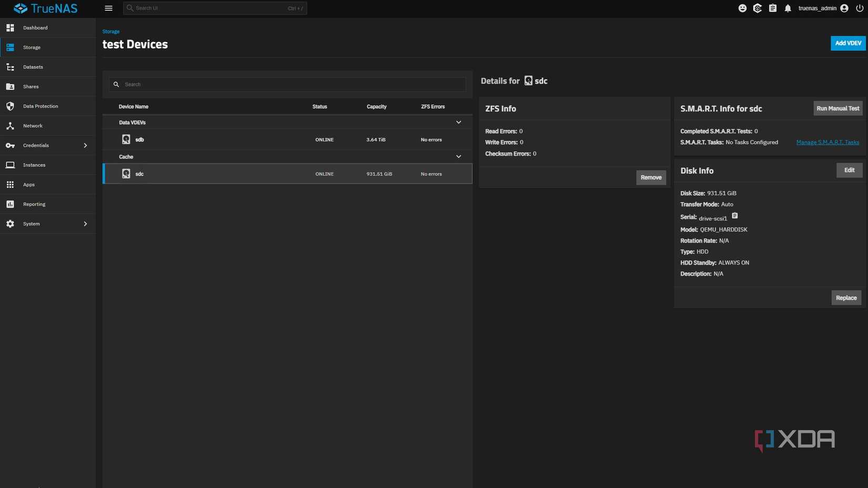
Task: Click the Add VDEV button
Action: [x=847, y=43]
